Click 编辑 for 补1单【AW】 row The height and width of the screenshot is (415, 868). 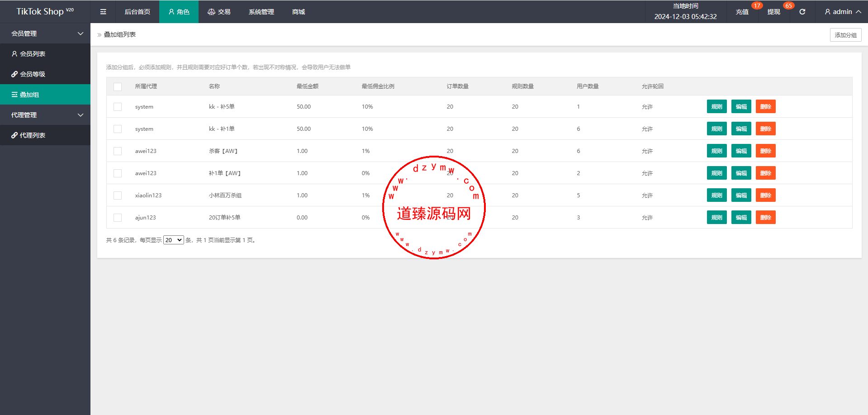[741, 173]
